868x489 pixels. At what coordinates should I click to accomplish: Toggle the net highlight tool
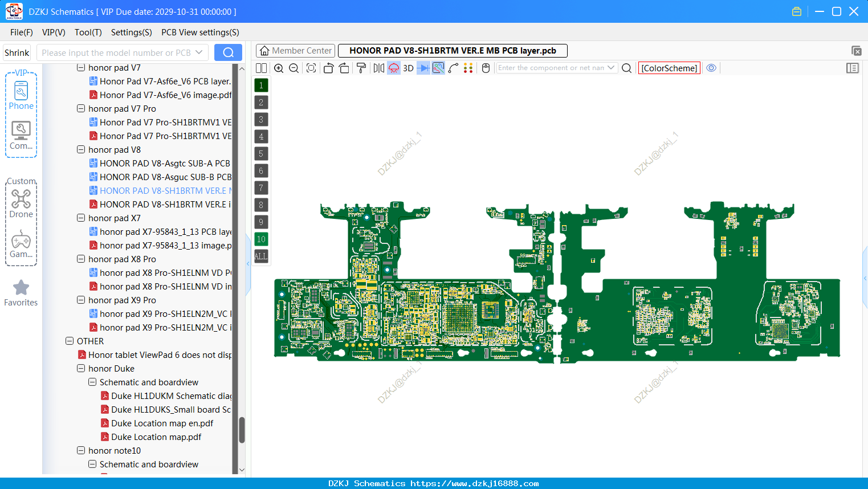[438, 68]
